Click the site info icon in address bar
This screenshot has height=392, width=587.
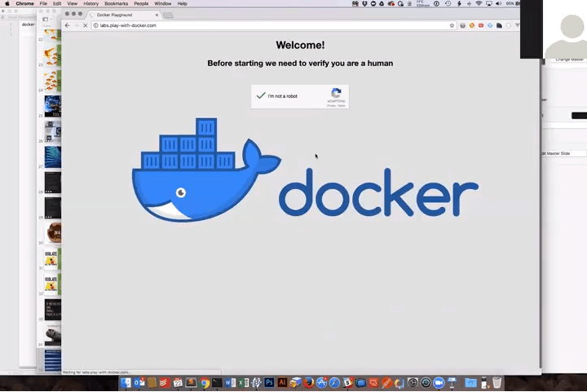[96, 25]
